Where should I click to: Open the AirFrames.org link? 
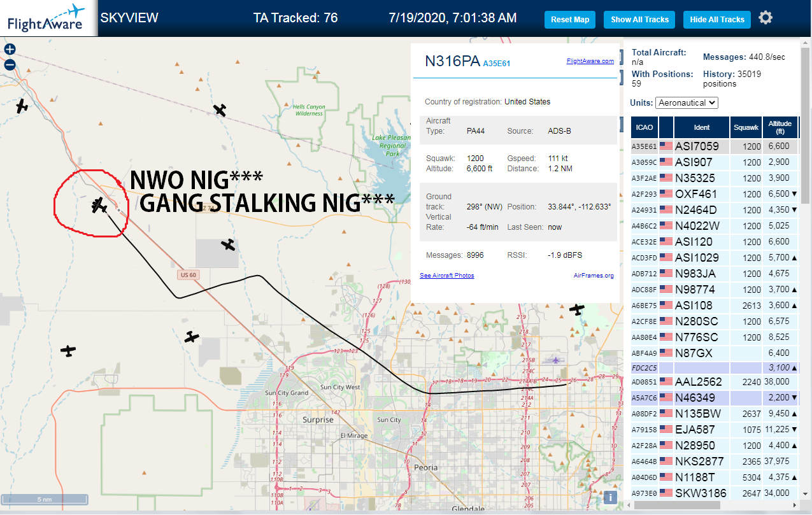[x=594, y=276]
